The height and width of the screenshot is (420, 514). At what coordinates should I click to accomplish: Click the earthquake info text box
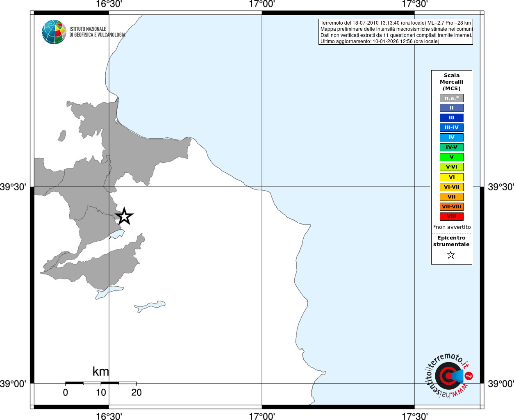coord(396,32)
